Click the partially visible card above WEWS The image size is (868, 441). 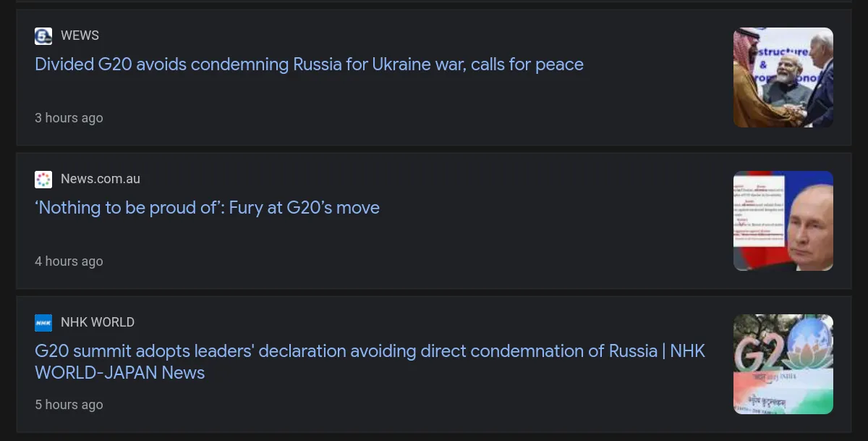(434, 1)
